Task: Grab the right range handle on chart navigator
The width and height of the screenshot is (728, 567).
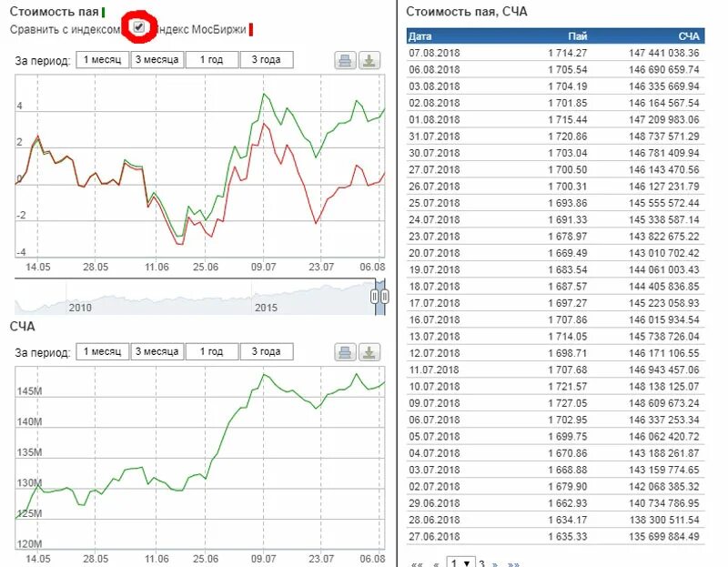Action: 385,297
